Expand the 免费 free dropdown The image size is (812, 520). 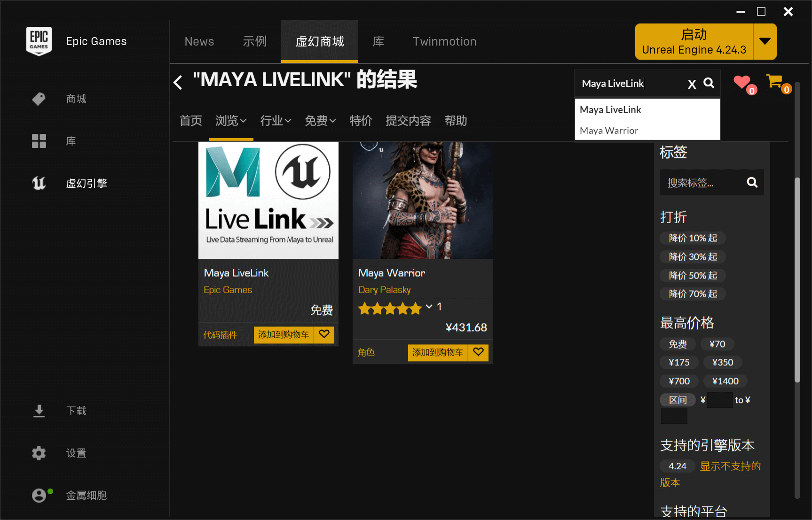[x=320, y=121]
